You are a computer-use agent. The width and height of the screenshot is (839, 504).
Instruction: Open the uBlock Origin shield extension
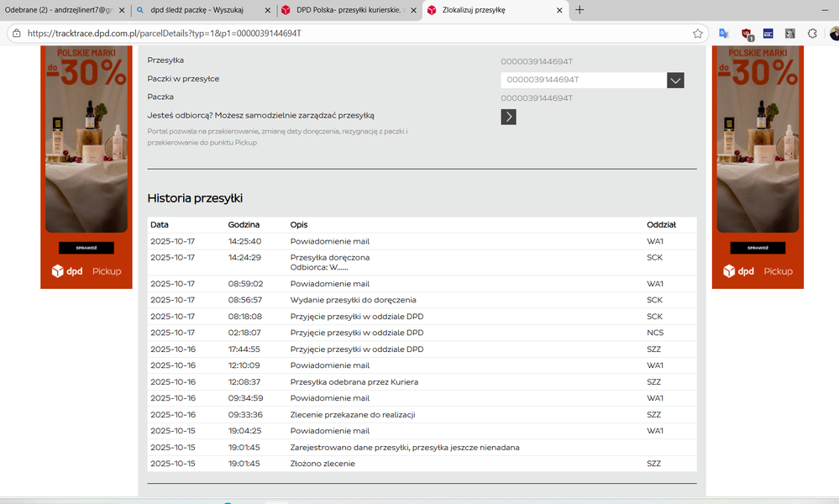(x=746, y=34)
